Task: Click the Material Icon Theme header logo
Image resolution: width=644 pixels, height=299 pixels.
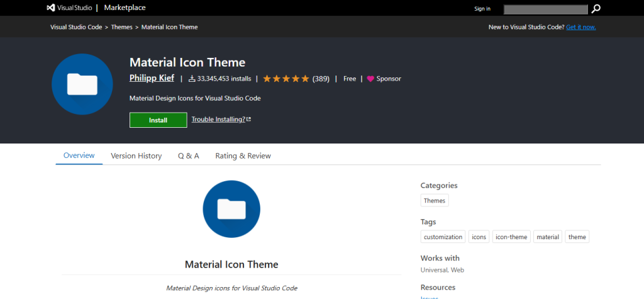Action: pyautogui.click(x=82, y=84)
